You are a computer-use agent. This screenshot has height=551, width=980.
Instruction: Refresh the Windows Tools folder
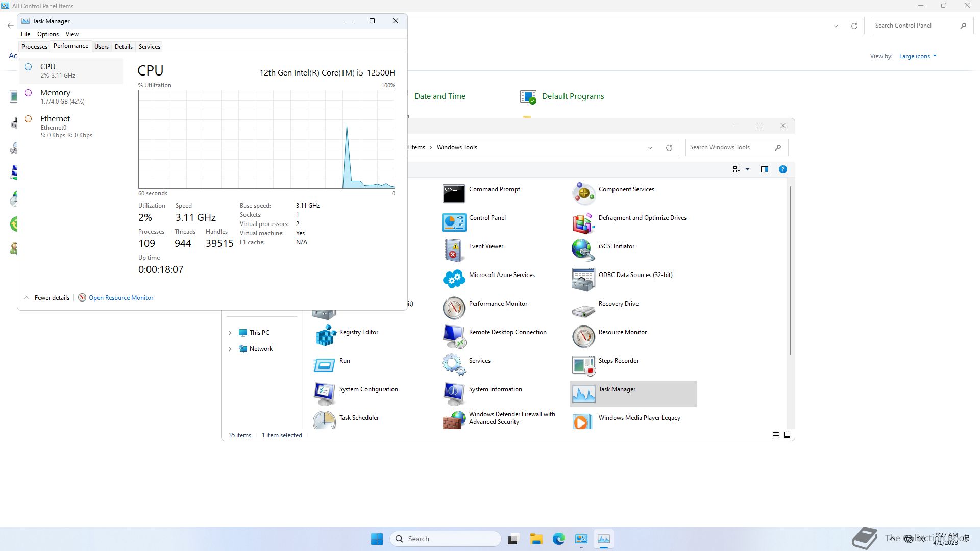tap(669, 148)
